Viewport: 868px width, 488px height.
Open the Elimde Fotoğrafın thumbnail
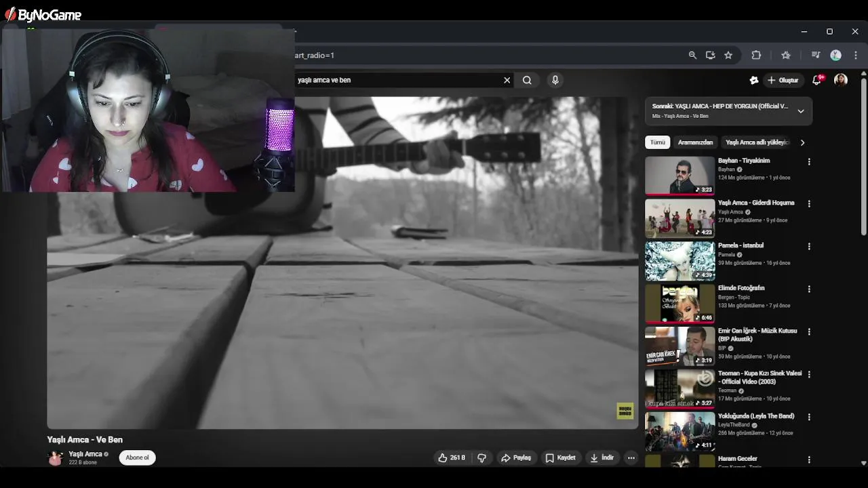point(679,304)
